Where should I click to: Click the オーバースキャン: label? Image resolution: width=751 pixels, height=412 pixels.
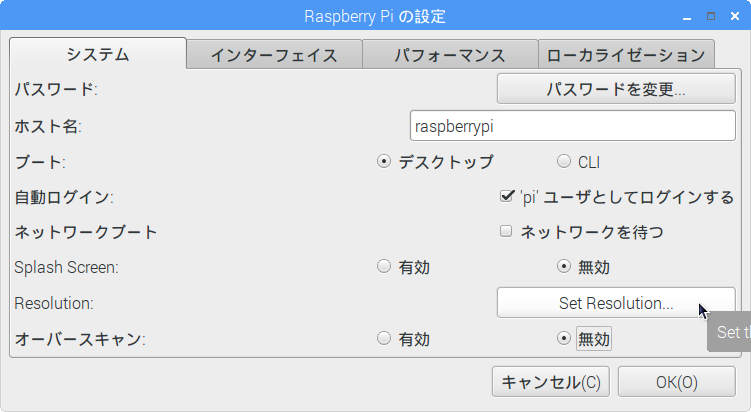[80, 340]
